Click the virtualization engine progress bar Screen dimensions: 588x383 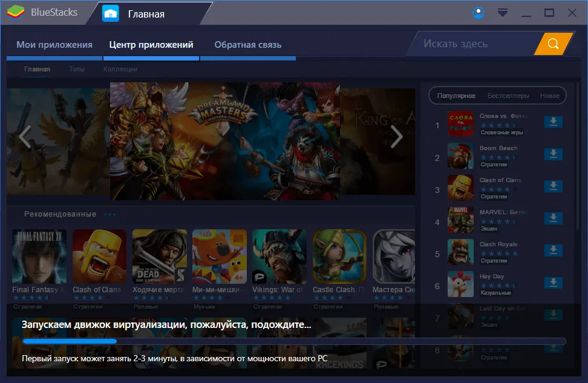pos(294,341)
